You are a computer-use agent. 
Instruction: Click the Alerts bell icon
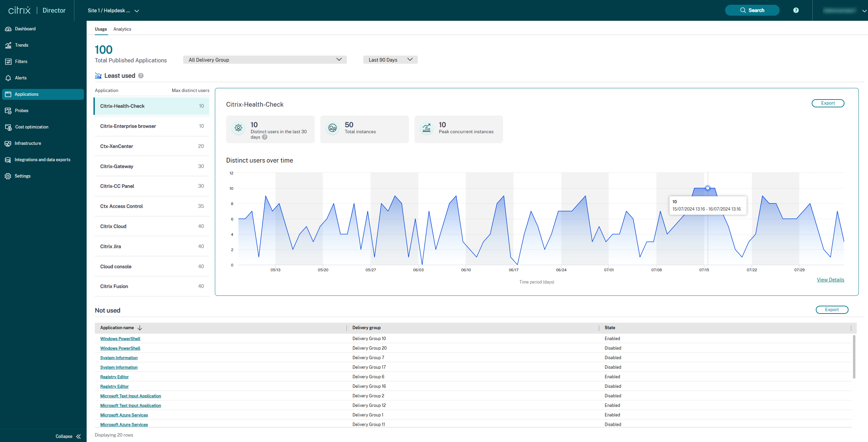(x=8, y=78)
